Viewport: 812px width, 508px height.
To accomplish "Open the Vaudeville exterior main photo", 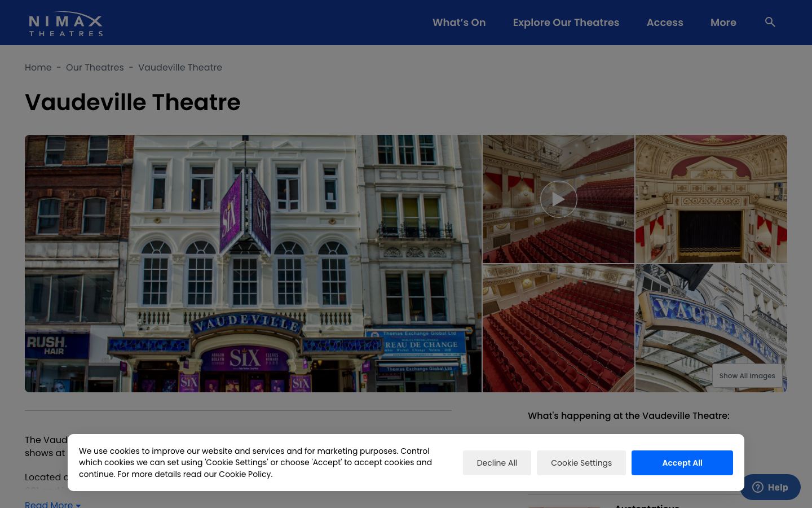I will (253, 264).
